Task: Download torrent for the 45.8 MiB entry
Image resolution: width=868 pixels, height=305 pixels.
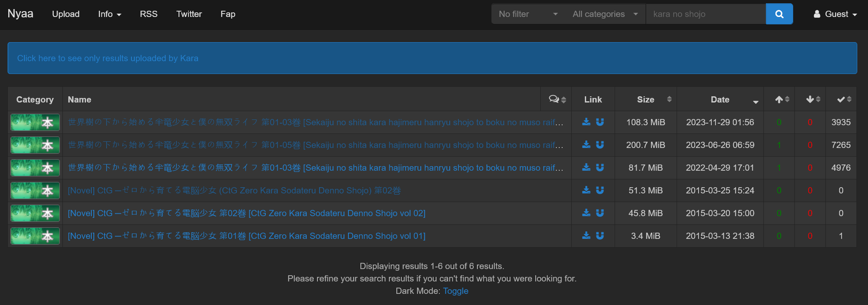Action: tap(586, 213)
